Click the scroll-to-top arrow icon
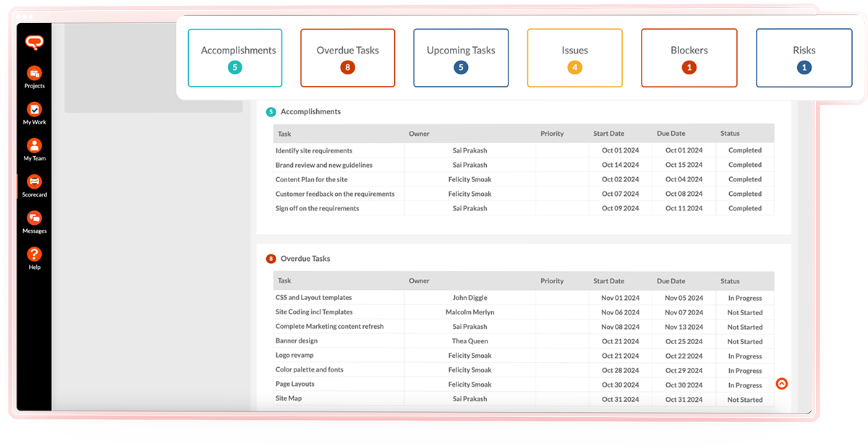Image resolution: width=868 pixels, height=446 pixels. (x=781, y=384)
